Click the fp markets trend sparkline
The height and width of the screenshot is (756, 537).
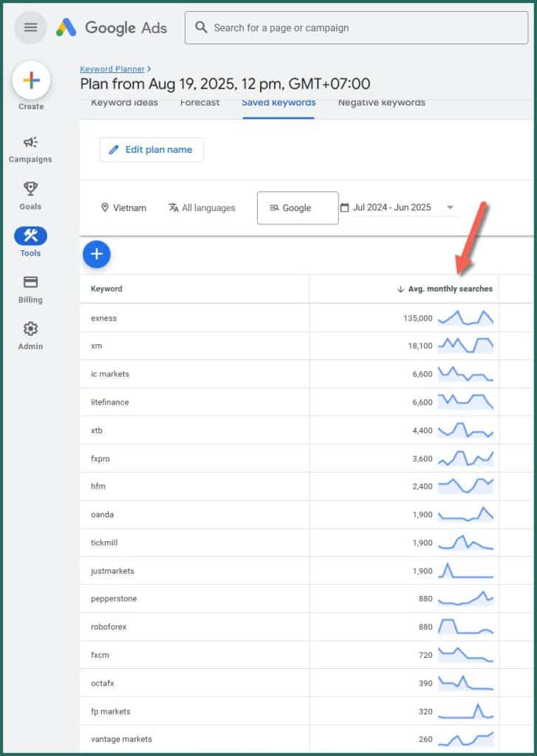tap(465, 711)
